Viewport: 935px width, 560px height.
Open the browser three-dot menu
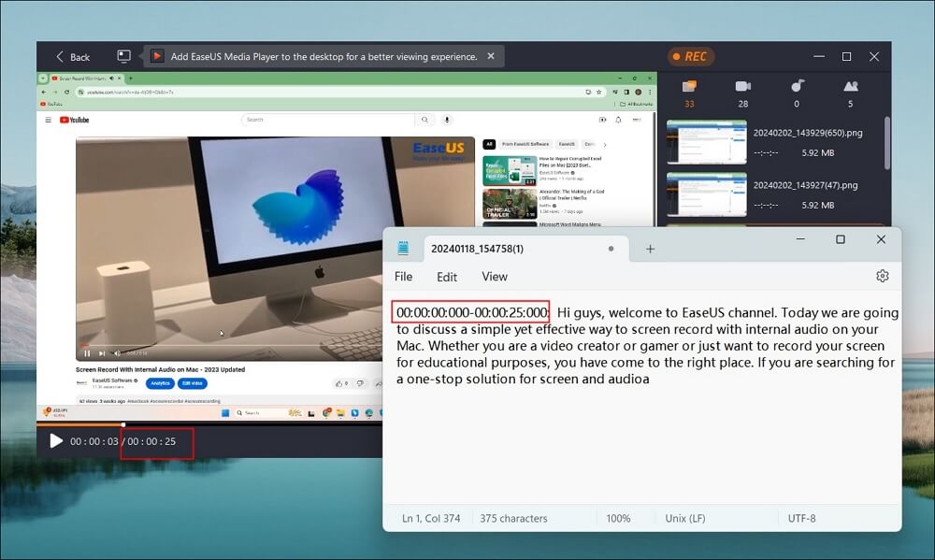[650, 92]
